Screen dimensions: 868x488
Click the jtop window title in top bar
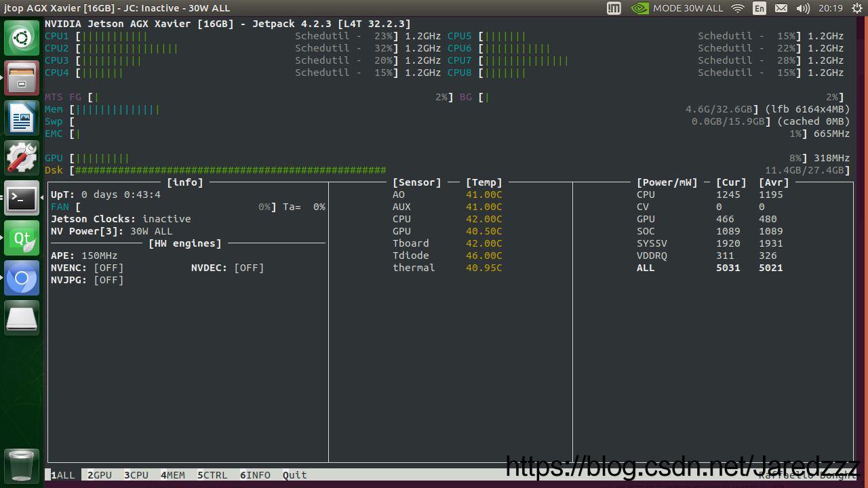point(117,8)
